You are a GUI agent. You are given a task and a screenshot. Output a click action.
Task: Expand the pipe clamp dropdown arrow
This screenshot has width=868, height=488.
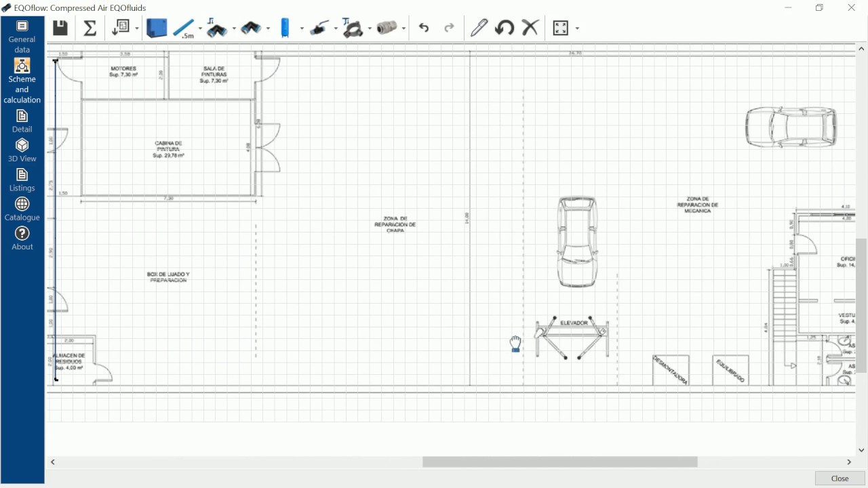(x=370, y=28)
